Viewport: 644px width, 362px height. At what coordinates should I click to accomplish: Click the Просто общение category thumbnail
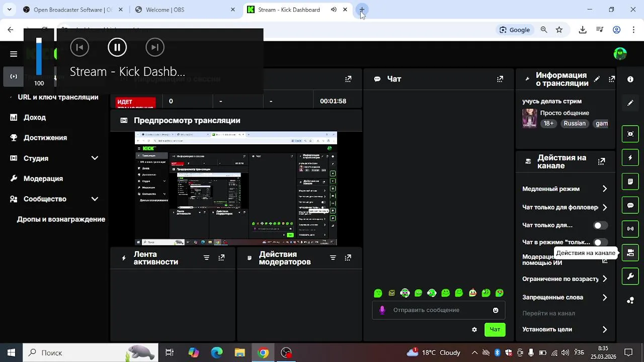(x=529, y=118)
